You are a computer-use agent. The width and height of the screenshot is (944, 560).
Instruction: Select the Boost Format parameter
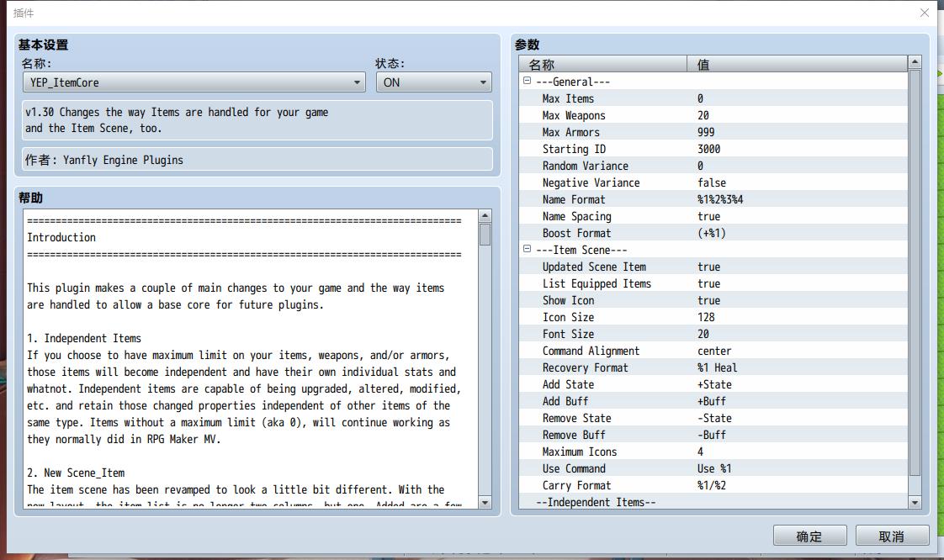pos(713,234)
